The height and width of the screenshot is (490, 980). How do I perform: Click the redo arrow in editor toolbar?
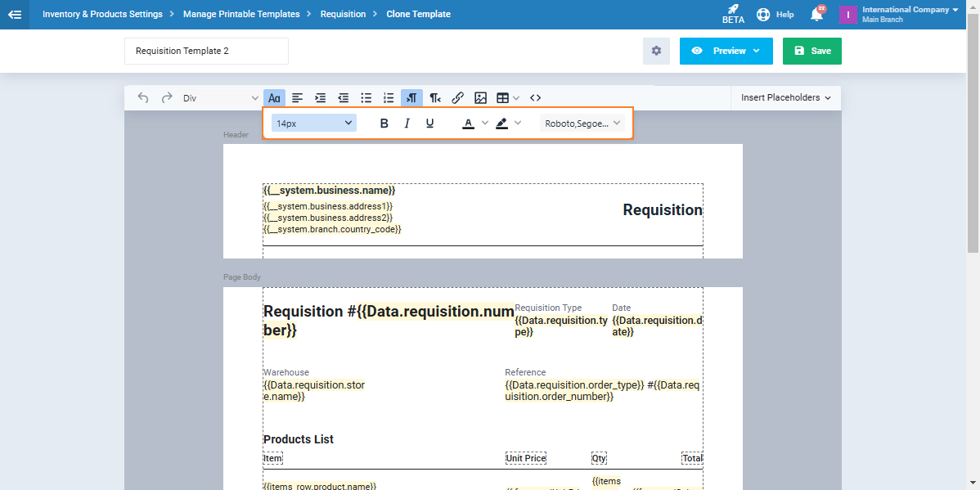[x=167, y=98]
